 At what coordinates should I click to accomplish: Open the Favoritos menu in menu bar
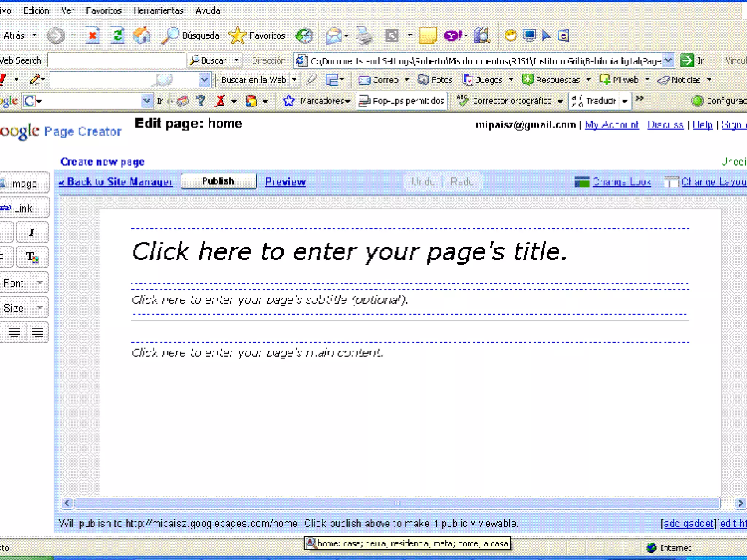[x=104, y=11]
